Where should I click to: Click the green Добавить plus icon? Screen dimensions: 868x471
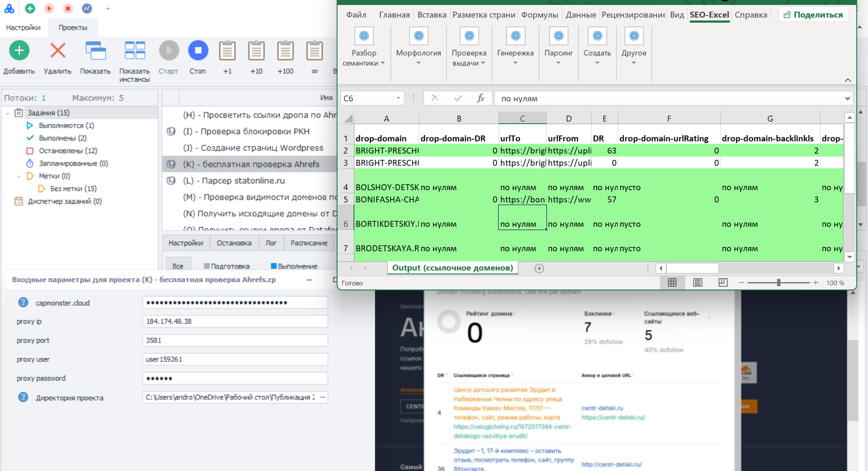(x=19, y=50)
